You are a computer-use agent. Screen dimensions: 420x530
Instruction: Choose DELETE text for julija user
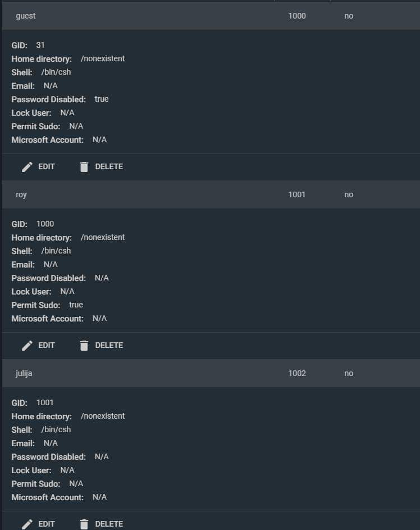109,524
